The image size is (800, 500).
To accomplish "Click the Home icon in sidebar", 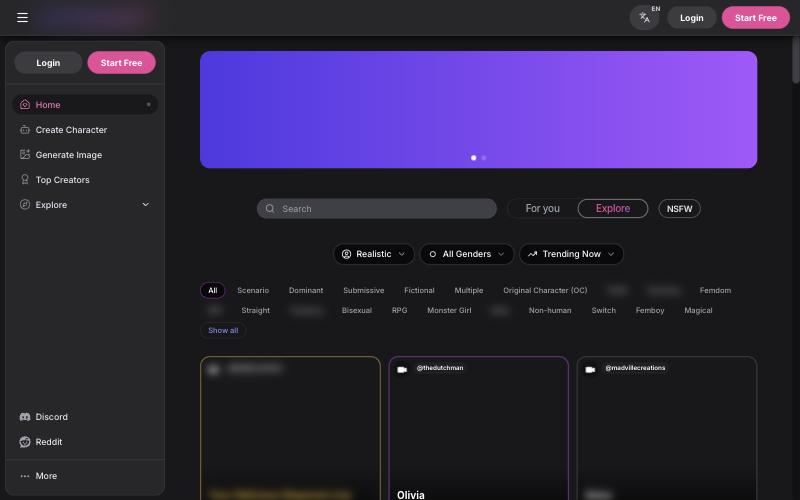I will [x=24, y=105].
